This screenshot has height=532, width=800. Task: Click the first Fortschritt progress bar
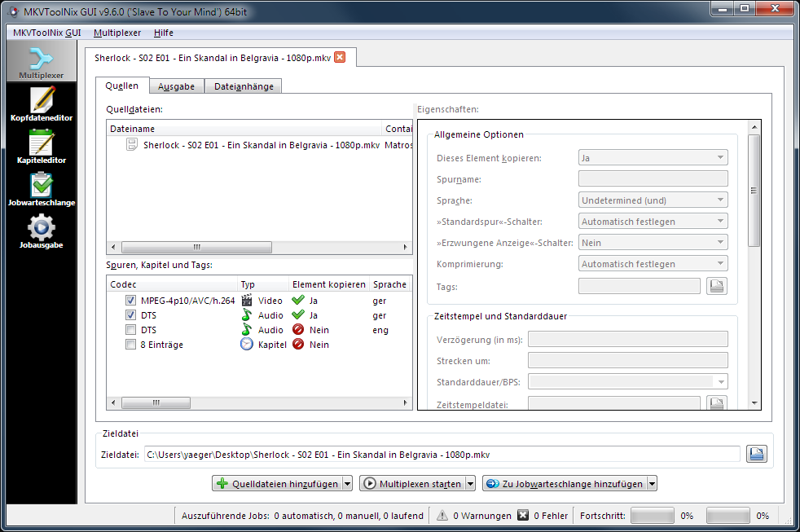pyautogui.click(x=653, y=516)
